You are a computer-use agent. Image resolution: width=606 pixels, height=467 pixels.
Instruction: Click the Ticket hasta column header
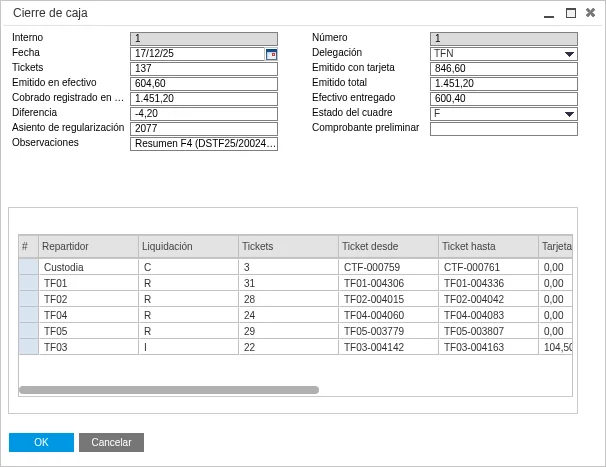(488, 246)
